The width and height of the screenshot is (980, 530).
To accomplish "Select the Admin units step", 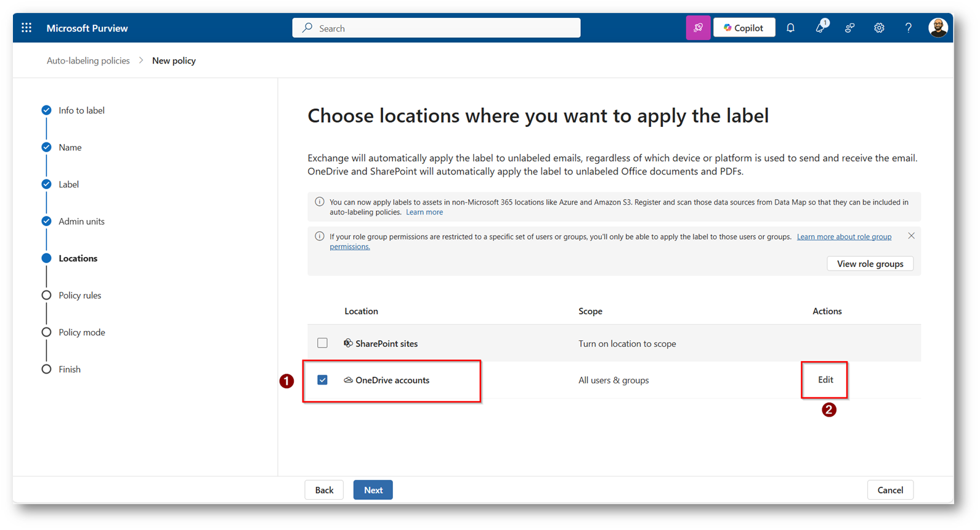I will (x=81, y=221).
